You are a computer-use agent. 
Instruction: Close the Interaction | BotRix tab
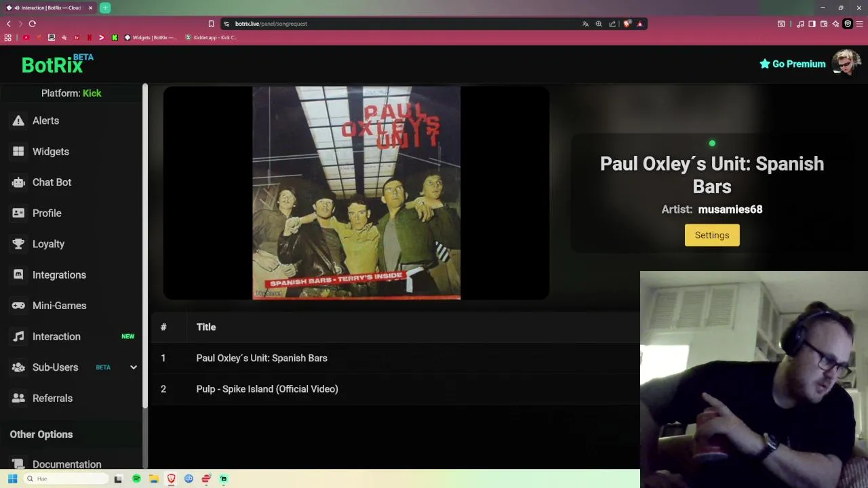(x=90, y=7)
